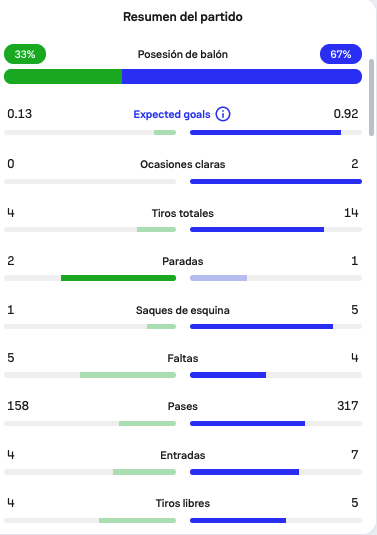
Task: Click the blue Ocasiones claras bar
Action: 276,182
